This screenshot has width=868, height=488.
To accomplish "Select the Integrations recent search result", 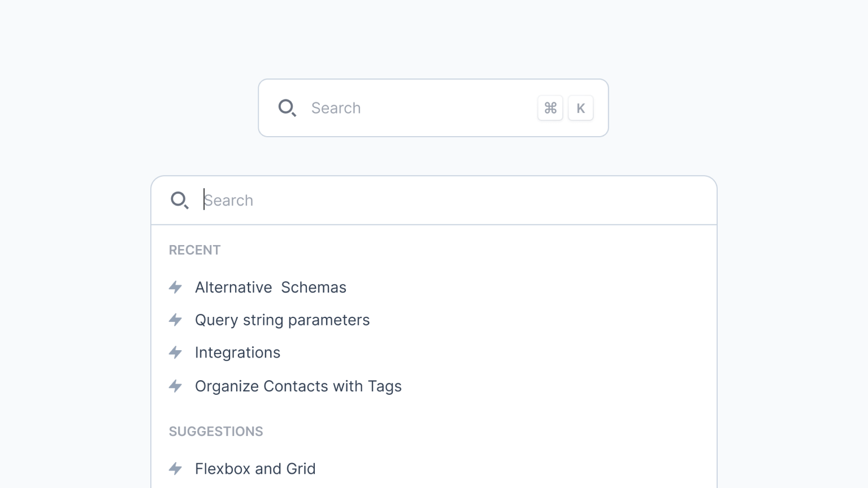I will [237, 352].
